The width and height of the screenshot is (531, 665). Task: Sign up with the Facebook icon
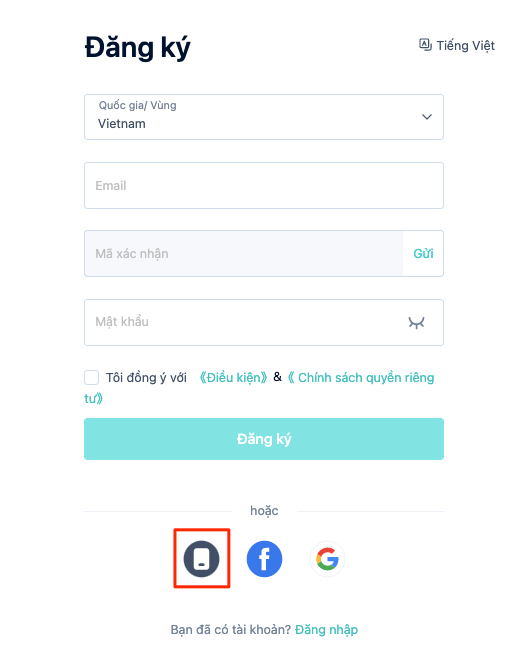click(264, 559)
